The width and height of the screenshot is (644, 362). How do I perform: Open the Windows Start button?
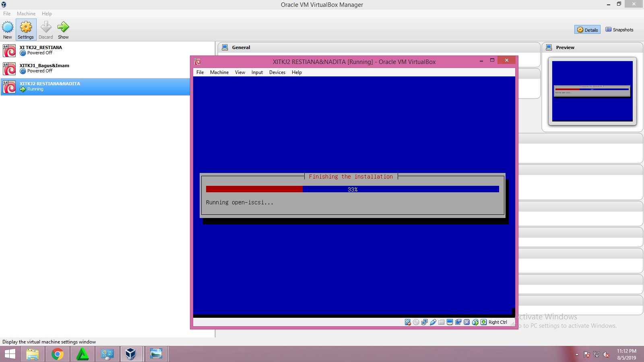(x=10, y=354)
